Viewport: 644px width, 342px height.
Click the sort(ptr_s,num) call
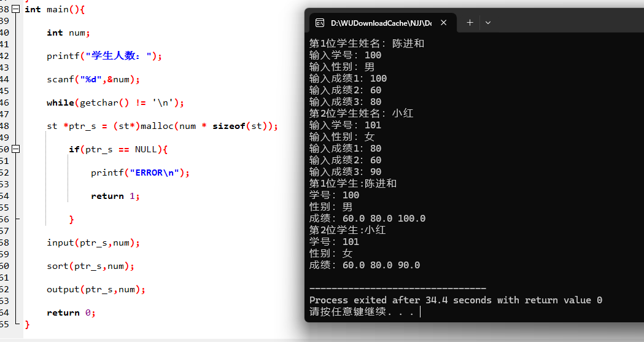(90, 266)
